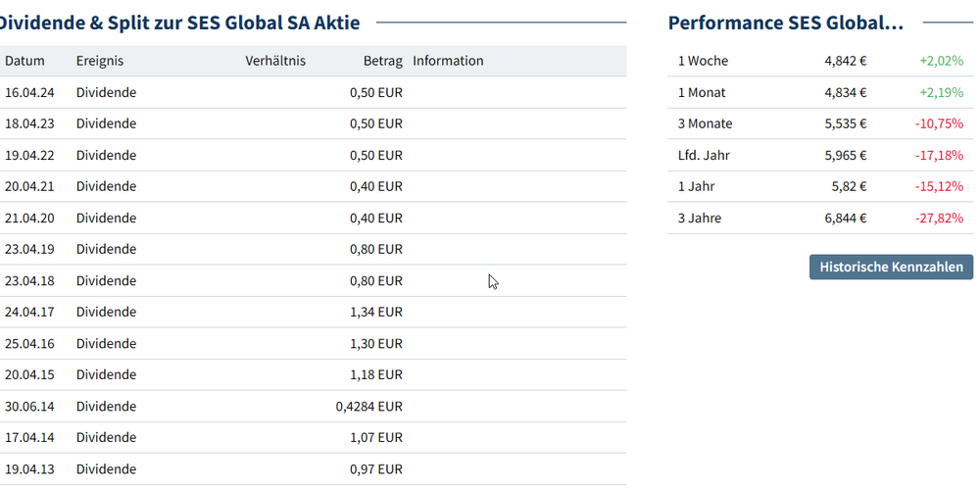Click the Performance SES Global heading
Viewport: 980px width, 490px height.
click(785, 23)
